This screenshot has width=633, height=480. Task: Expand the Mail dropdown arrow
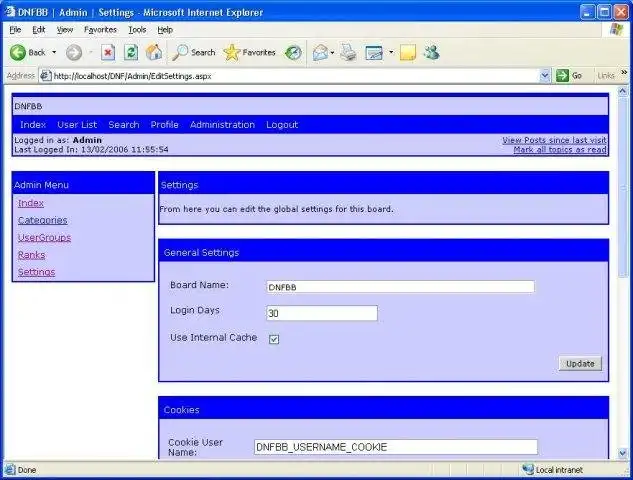(x=332, y=52)
